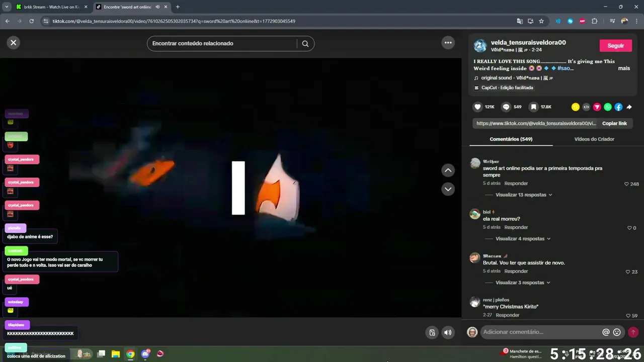This screenshot has height=362, width=644.
Task: Click the search magnifier icon
Action: [305, 44]
